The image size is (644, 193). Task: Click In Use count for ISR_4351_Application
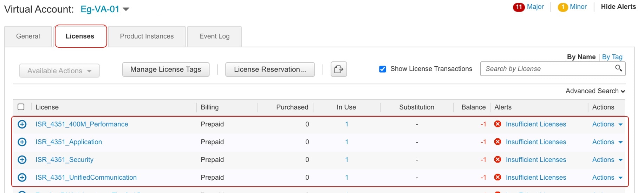pyautogui.click(x=347, y=142)
